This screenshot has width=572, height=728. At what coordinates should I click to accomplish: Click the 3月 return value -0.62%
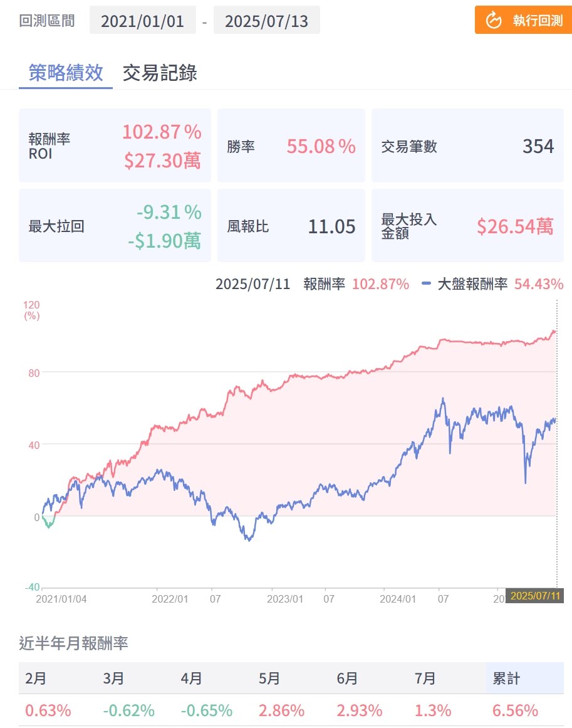128,710
